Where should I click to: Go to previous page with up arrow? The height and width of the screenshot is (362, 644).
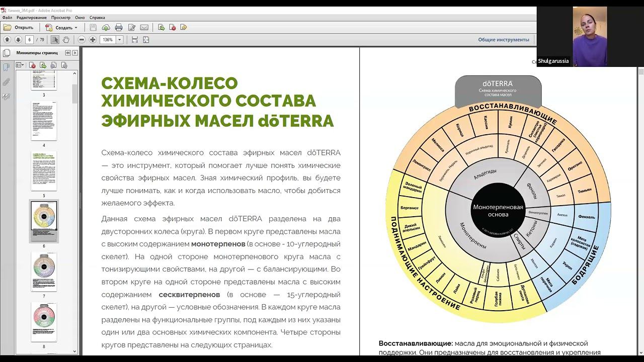coord(8,40)
